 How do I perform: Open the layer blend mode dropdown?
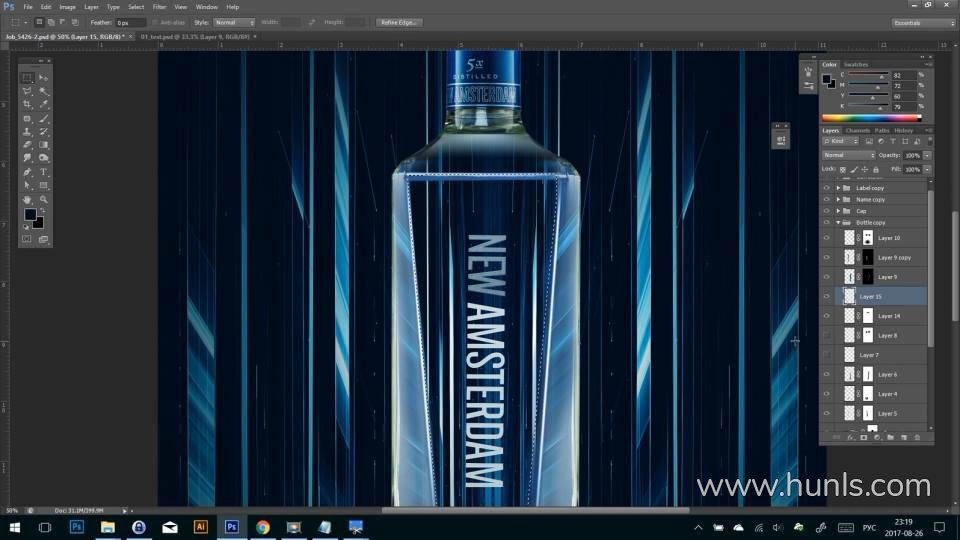point(849,156)
